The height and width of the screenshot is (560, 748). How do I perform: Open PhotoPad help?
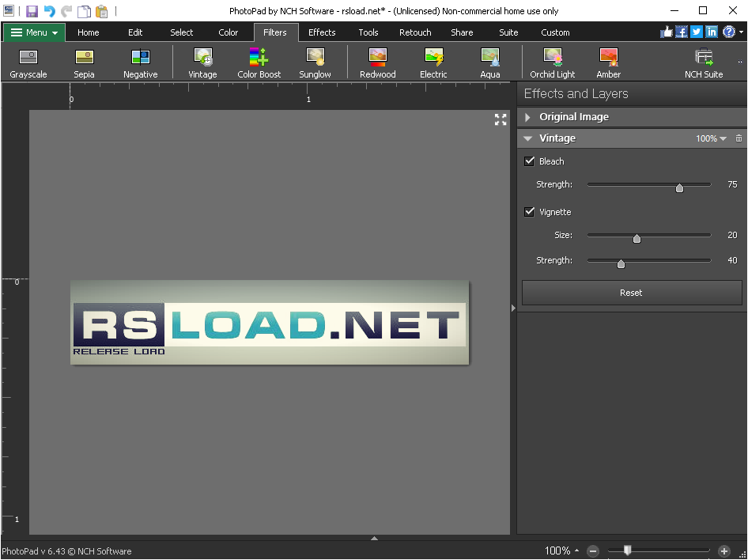pos(727,32)
